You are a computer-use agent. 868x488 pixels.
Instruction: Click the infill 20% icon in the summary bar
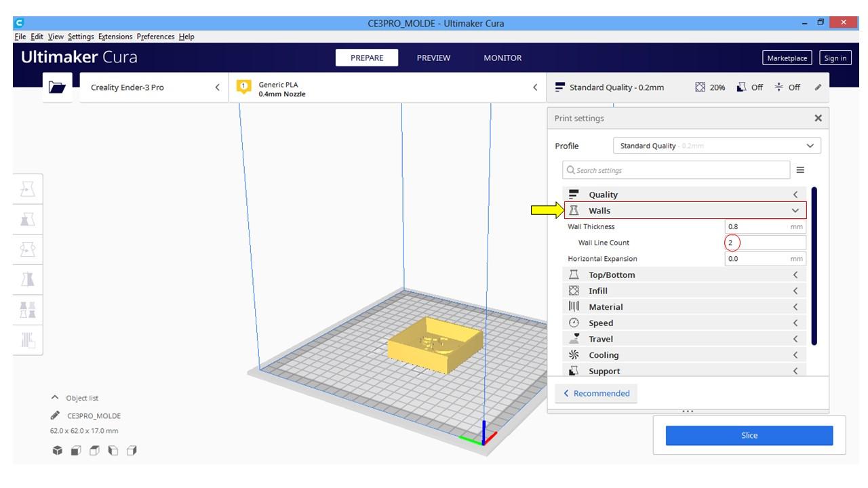pyautogui.click(x=701, y=87)
